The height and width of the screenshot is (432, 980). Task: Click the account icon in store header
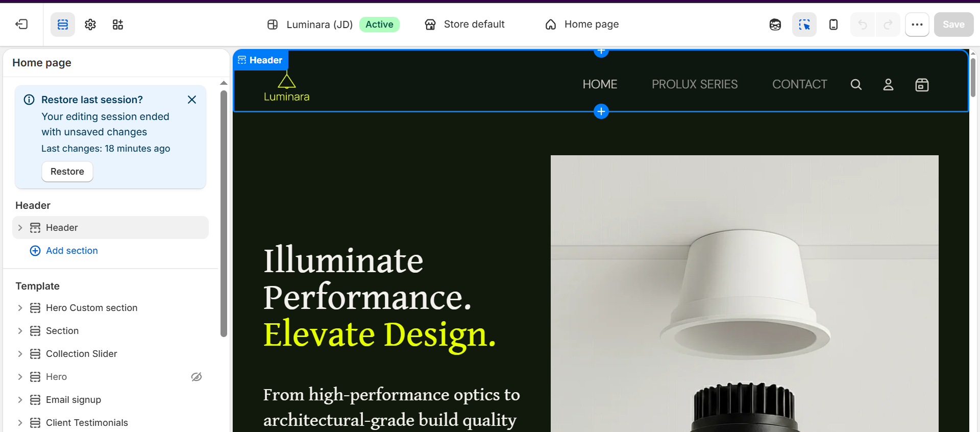(x=888, y=85)
